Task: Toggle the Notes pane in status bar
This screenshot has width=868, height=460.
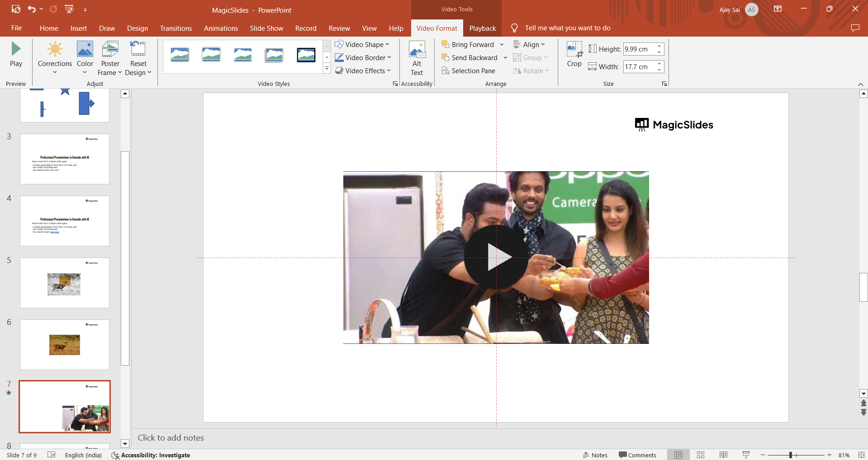Action: tap(595, 455)
